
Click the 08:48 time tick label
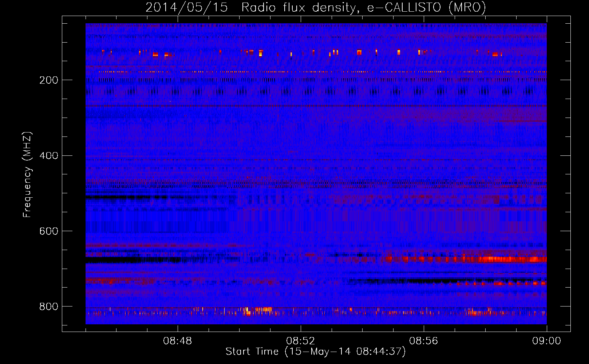point(178,341)
